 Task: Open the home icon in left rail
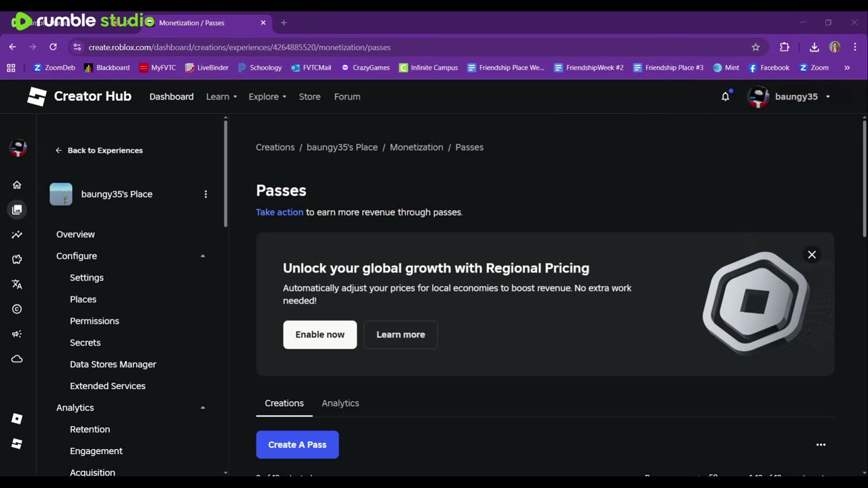tap(17, 184)
